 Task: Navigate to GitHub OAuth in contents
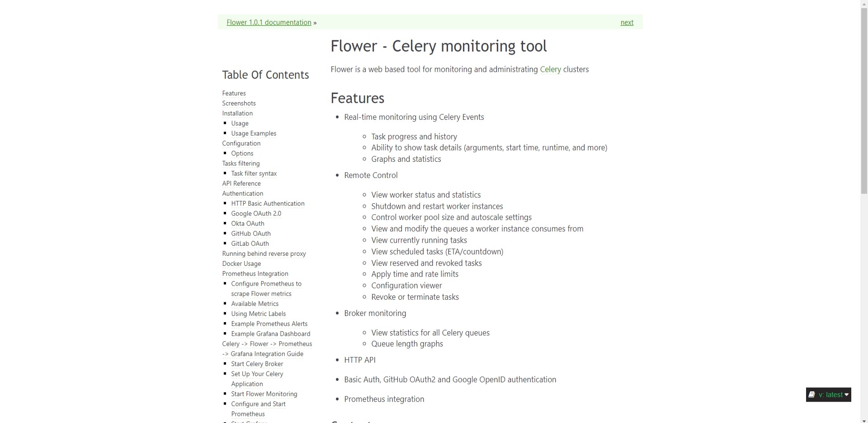251,234
